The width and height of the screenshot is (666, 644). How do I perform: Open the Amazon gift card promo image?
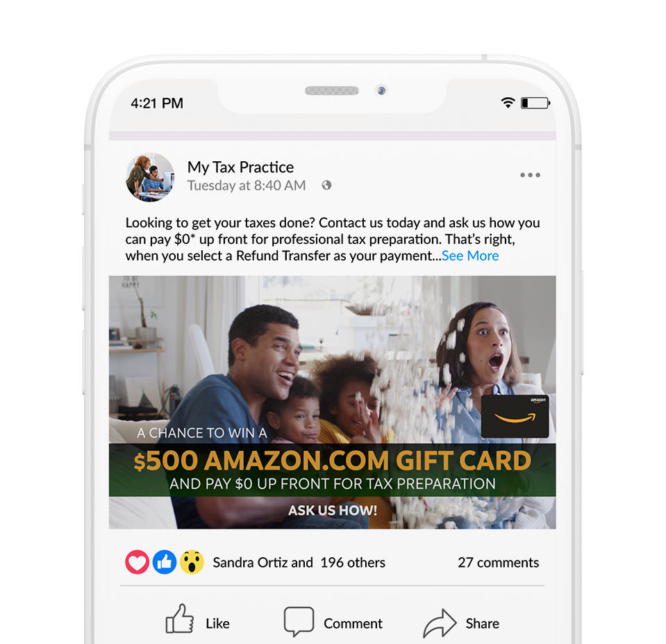332,402
